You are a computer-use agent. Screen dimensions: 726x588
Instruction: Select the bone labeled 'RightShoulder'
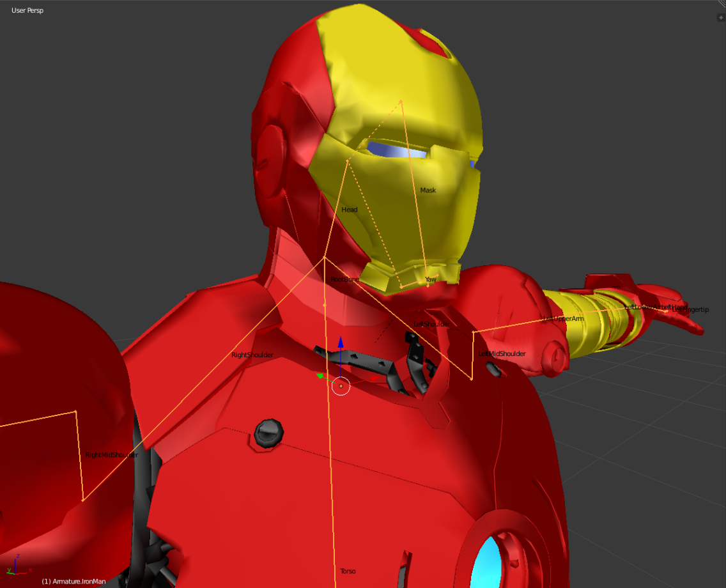[x=252, y=355]
